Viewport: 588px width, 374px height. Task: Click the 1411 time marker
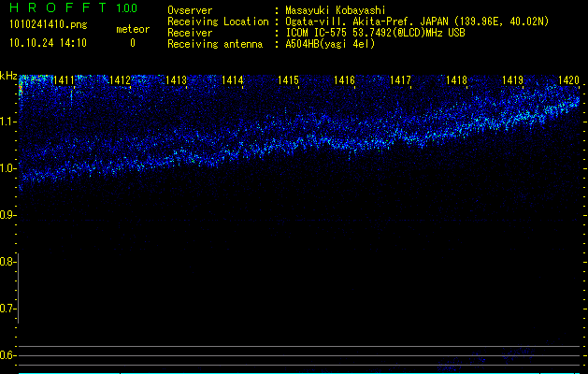pos(64,79)
